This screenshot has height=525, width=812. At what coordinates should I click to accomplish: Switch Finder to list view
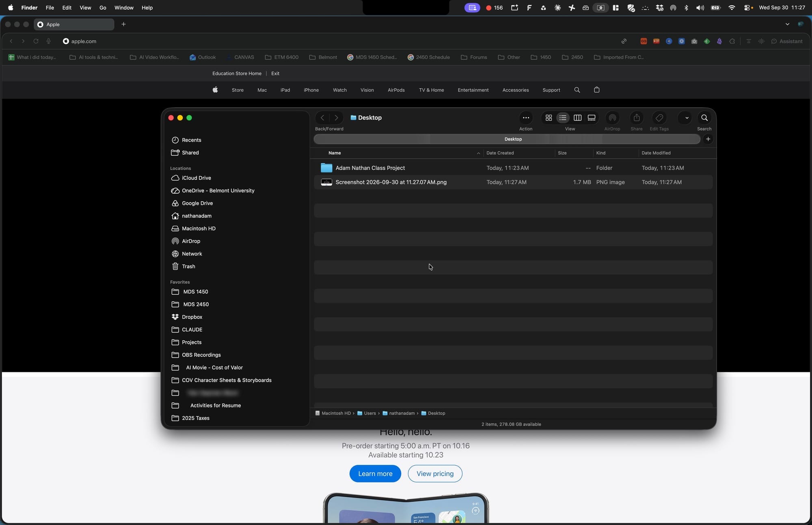pyautogui.click(x=563, y=118)
